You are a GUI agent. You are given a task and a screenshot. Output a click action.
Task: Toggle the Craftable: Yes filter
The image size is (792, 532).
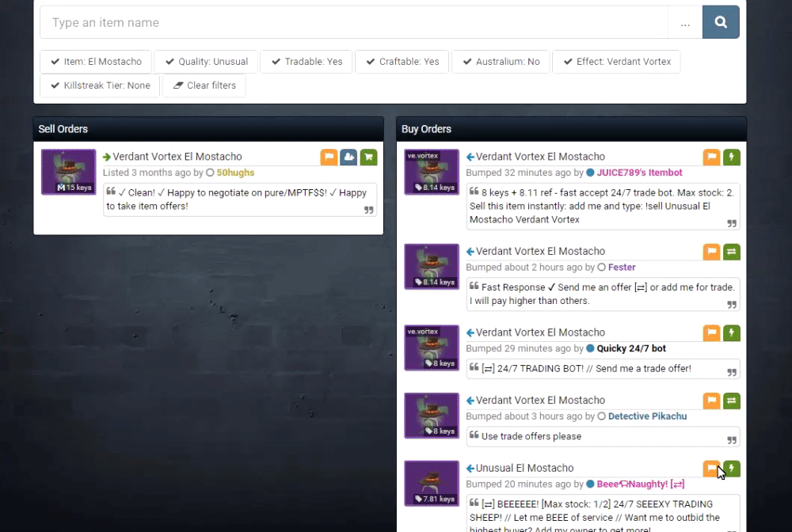point(402,62)
